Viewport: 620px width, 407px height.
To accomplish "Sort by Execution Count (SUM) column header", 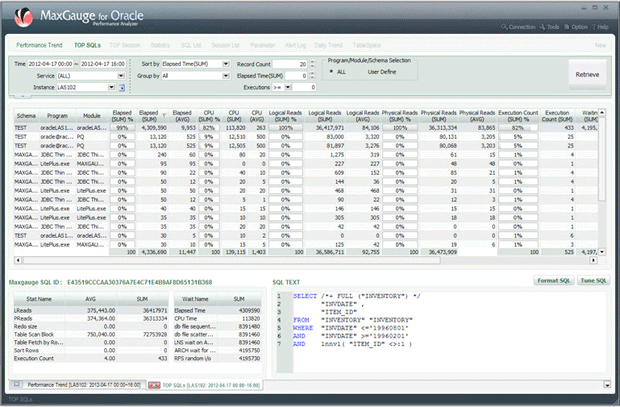I will tap(557, 116).
